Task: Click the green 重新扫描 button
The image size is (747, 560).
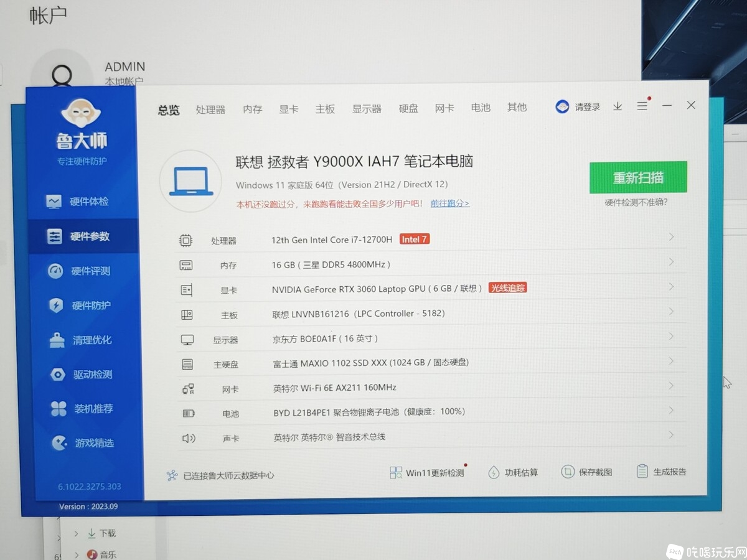Action: click(x=638, y=177)
